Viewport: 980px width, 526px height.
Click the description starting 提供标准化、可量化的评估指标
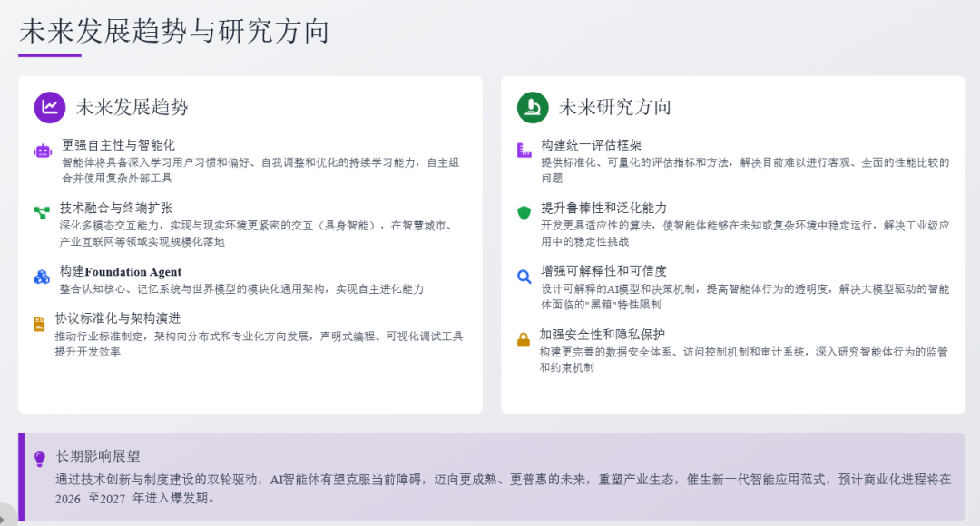(x=745, y=170)
